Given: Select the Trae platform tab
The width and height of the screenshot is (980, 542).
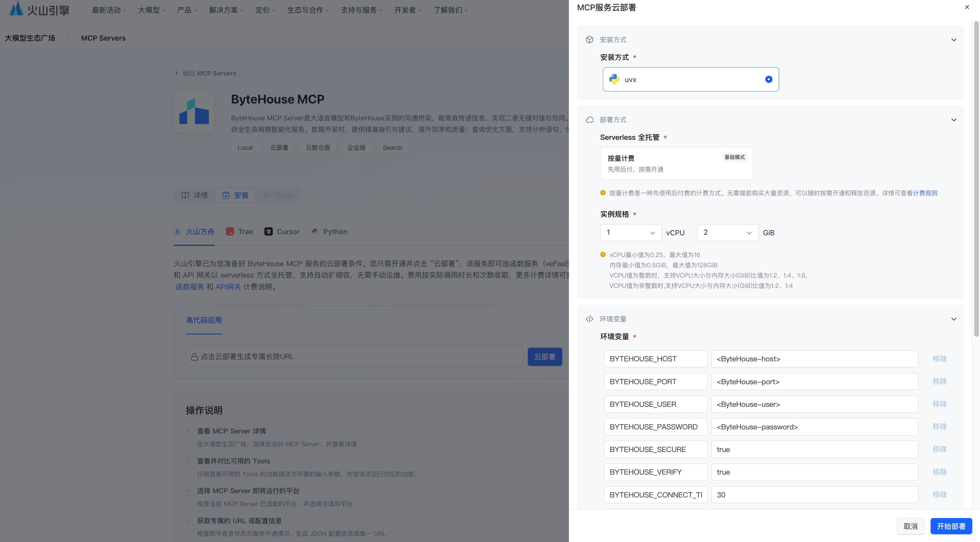Looking at the screenshot, I should (239, 232).
